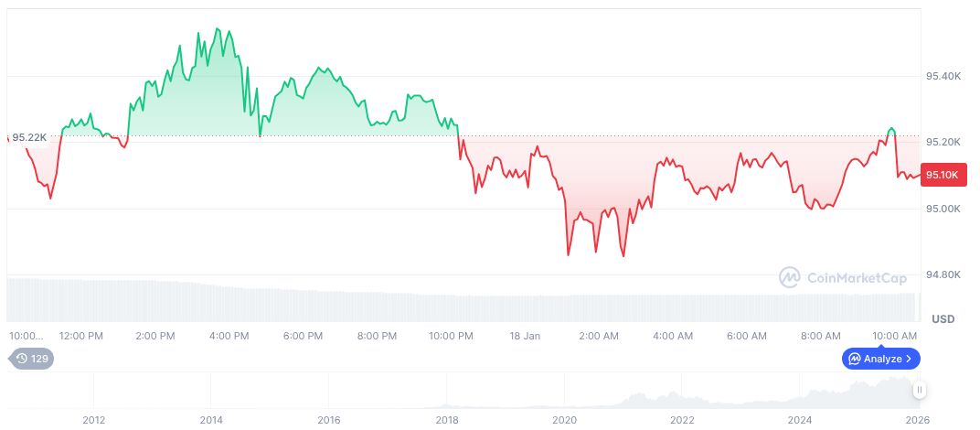Select 2022 on the year navigator

pos(682,420)
